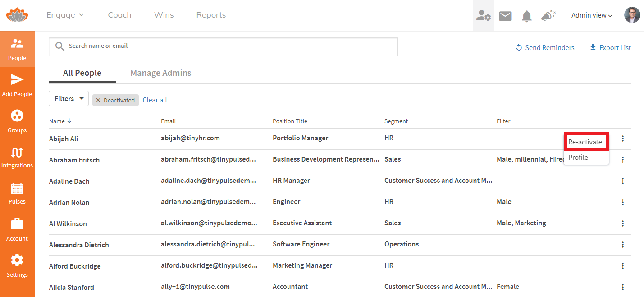
Task: Open actions menu for Alford Buckridge
Action: click(623, 266)
